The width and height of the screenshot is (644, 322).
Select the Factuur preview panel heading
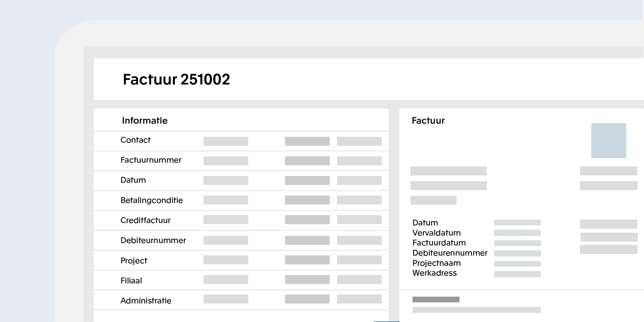point(428,120)
